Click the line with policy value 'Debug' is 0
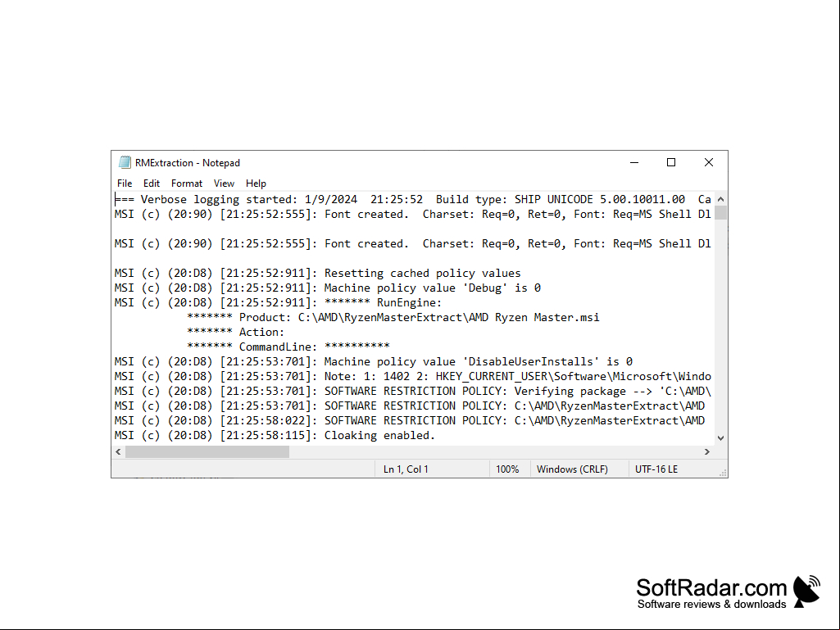 pos(328,288)
